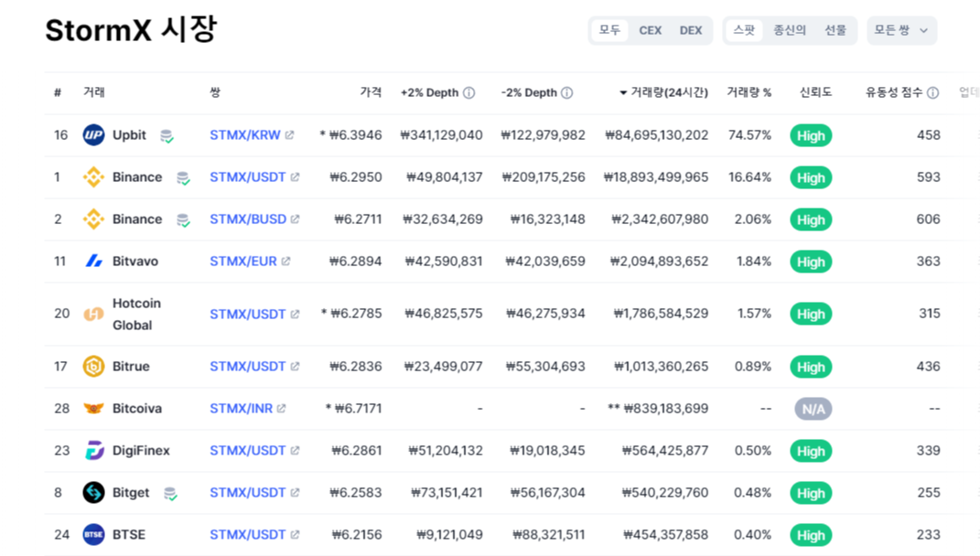Viewport: 980px width, 556px height.
Task: Select the 선물 market tab
Action: pos(835,30)
